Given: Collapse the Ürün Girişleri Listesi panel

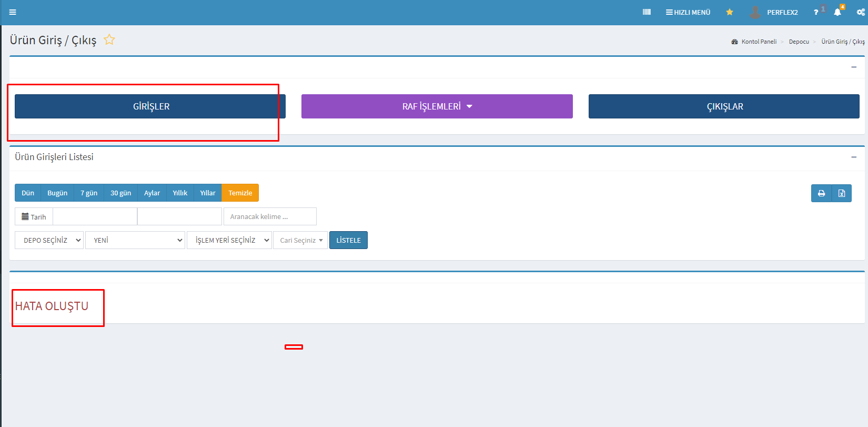Looking at the screenshot, I should pyautogui.click(x=854, y=157).
